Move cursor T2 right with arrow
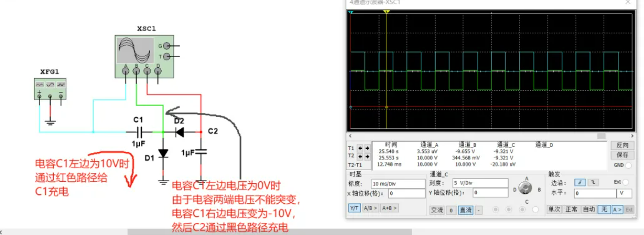The width and height of the screenshot is (644, 235). (367, 156)
